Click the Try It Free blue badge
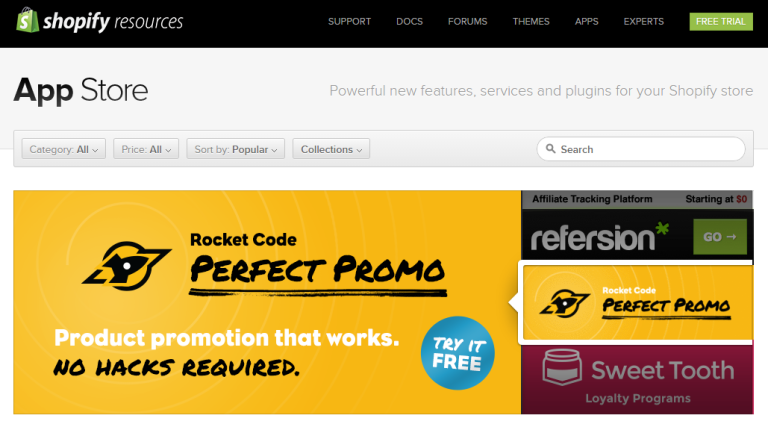768x430 pixels. tap(457, 354)
